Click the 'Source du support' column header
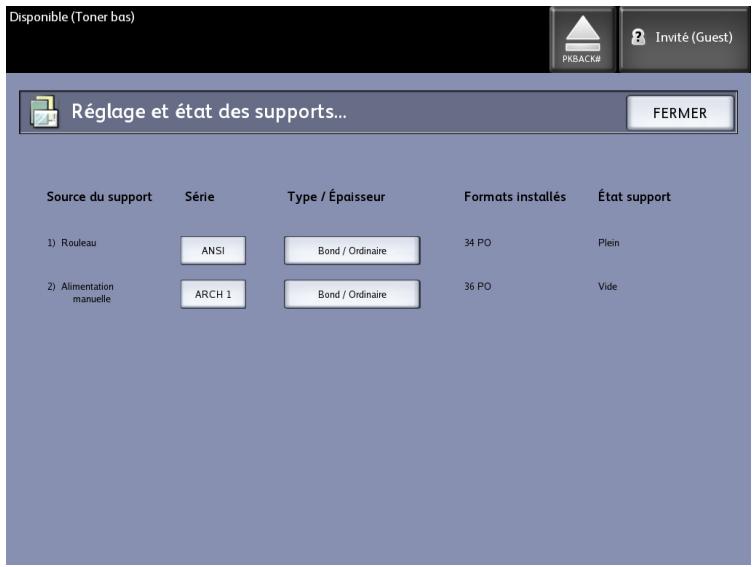The height and width of the screenshot is (567, 754). [x=99, y=197]
